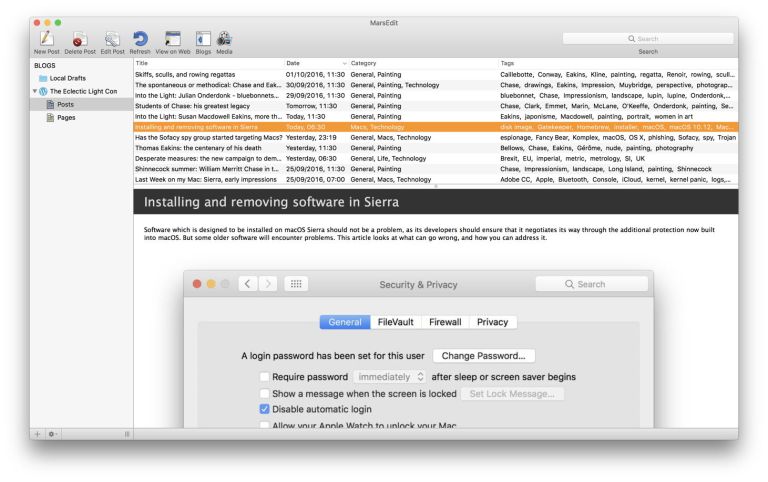The image size is (768, 482).
Task: Switch to the Privacy tab
Action: coord(493,322)
